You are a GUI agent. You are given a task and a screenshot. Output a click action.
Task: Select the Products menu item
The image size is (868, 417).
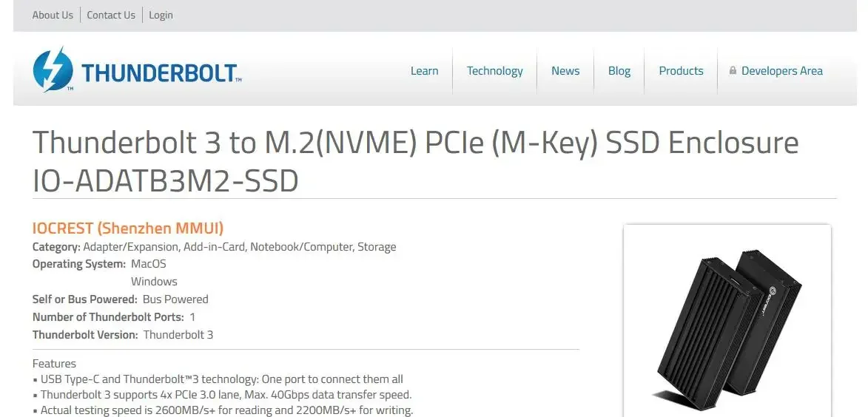pyautogui.click(x=681, y=71)
